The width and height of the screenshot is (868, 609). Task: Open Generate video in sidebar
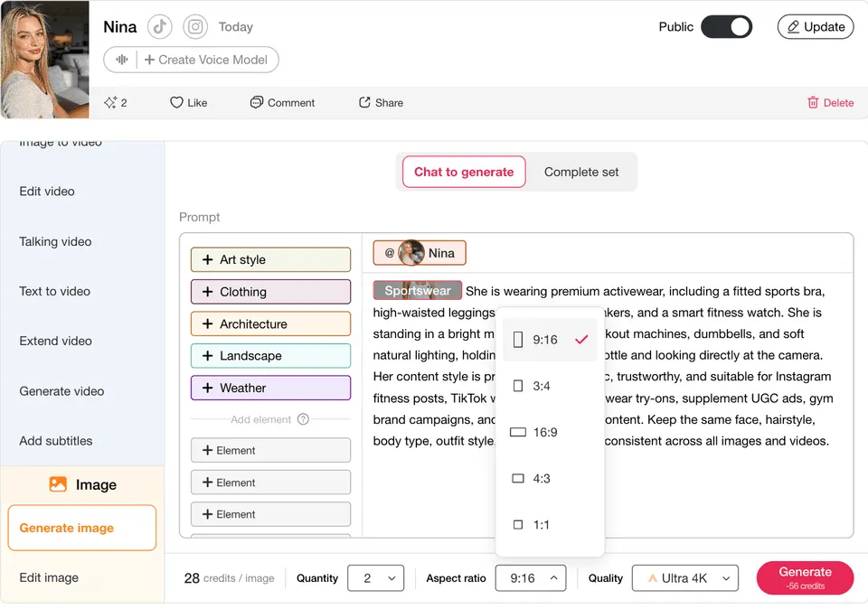pyautogui.click(x=61, y=391)
